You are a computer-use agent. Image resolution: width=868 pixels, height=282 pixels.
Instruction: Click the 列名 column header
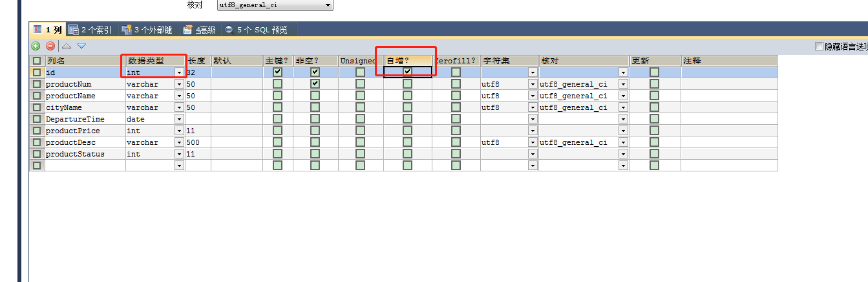coord(84,61)
